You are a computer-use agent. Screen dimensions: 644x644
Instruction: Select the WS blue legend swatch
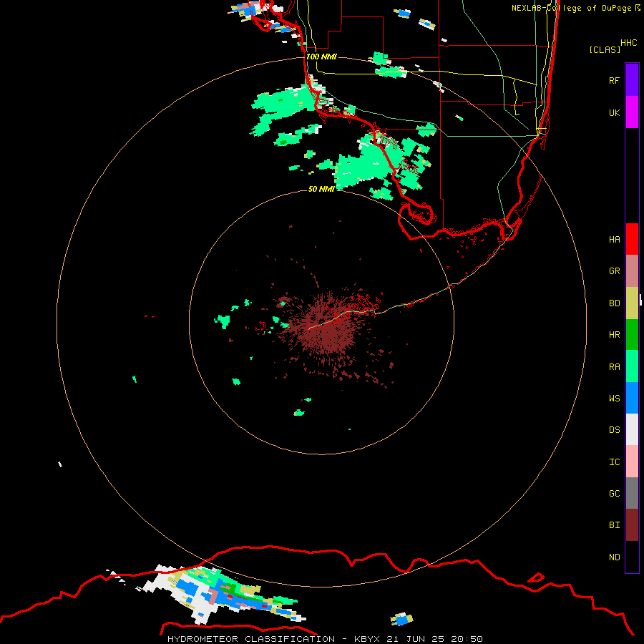[x=632, y=398]
